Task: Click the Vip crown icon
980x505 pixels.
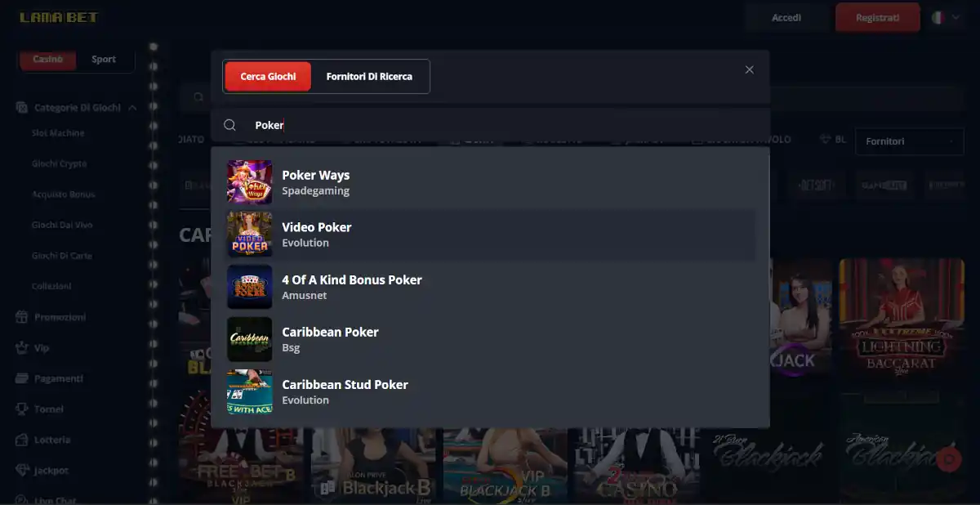Action: coord(22,347)
